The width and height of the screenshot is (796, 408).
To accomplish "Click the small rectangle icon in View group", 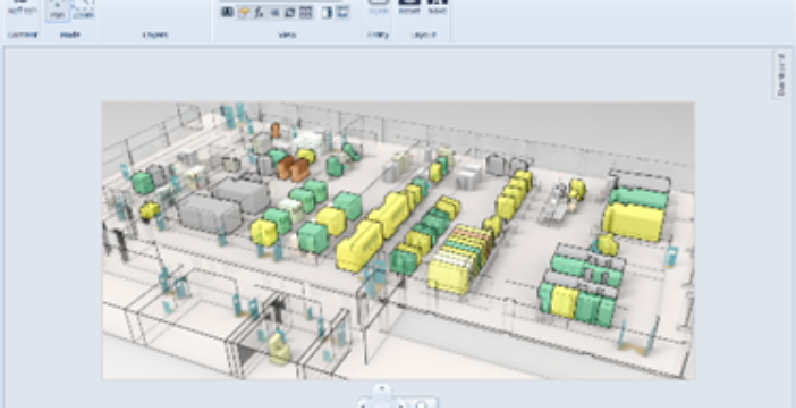I will (273, 12).
